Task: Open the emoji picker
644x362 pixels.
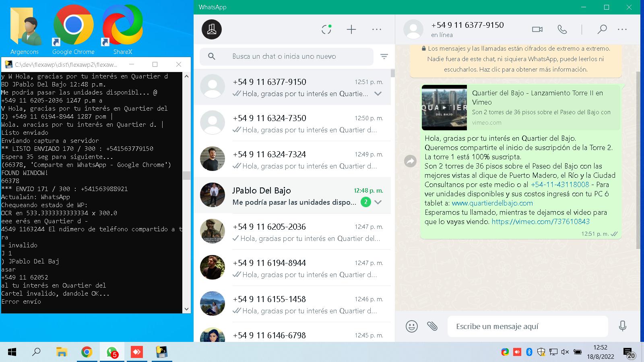Action: pos(411,326)
